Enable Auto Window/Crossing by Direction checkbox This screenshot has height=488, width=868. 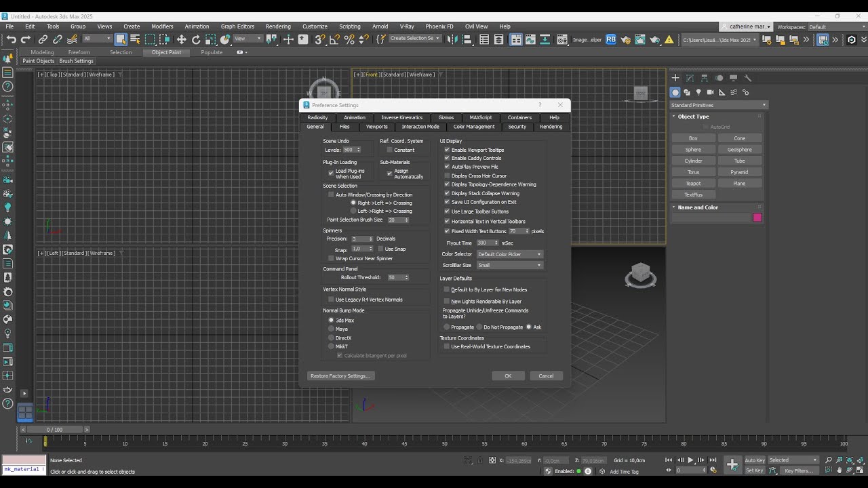coord(331,195)
